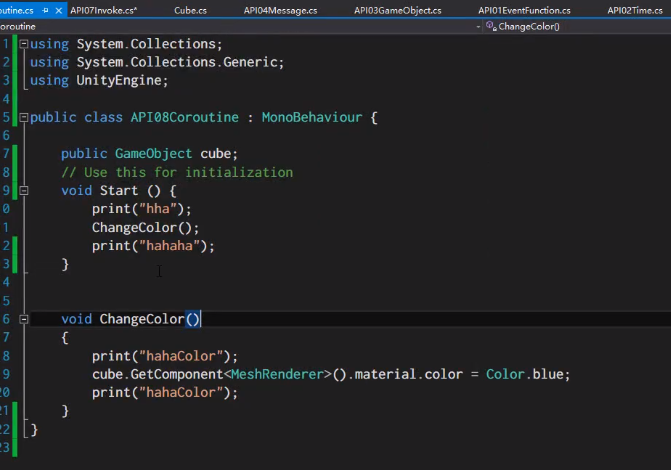Viewport: 671px width, 470px height.
Task: Click the GetComponent call text
Action: pos(176,375)
